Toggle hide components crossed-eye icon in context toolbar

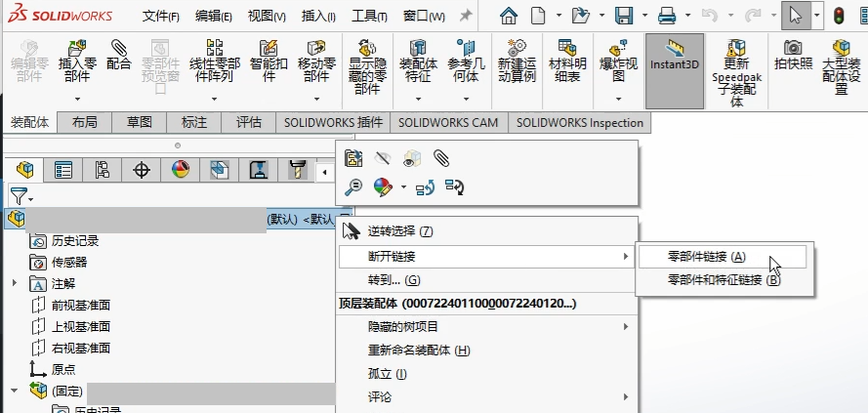(382, 158)
